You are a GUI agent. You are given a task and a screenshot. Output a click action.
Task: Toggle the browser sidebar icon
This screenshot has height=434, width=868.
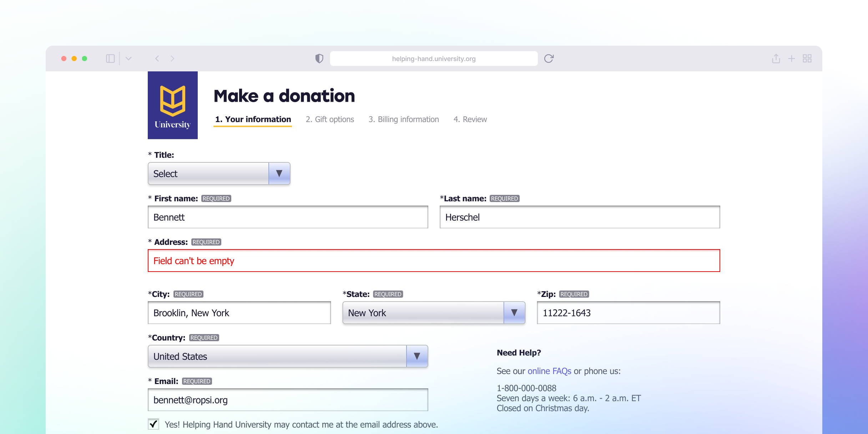tap(111, 58)
